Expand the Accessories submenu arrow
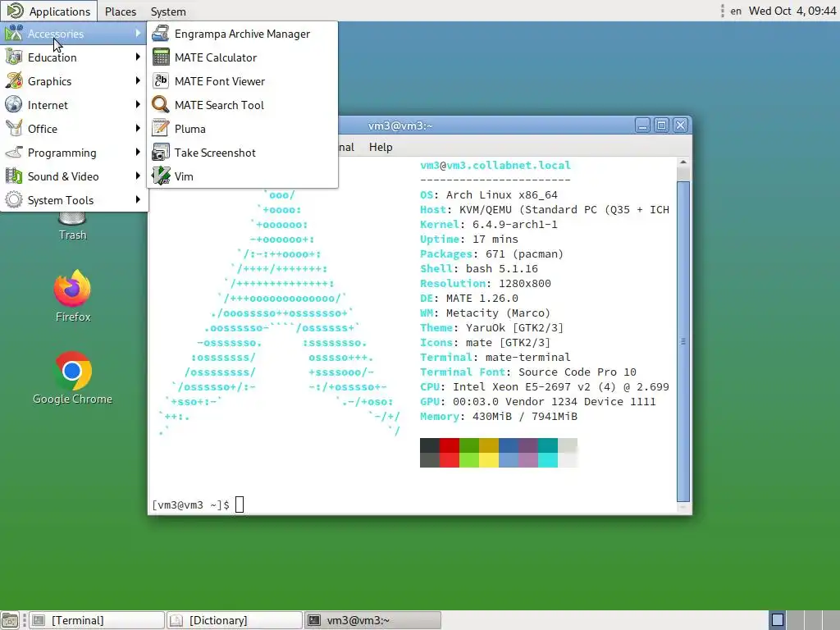 click(138, 33)
